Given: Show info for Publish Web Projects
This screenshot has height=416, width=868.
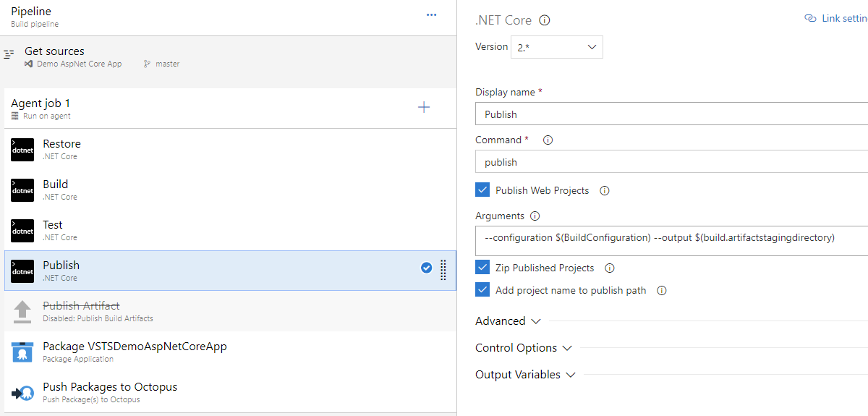Looking at the screenshot, I should click(605, 191).
